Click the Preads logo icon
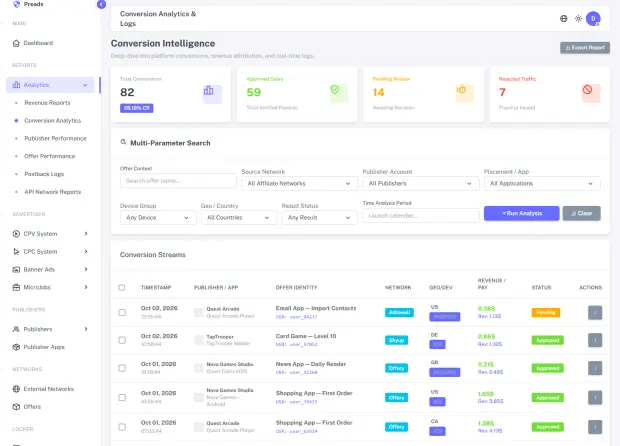620x446 pixels. [16, 4]
